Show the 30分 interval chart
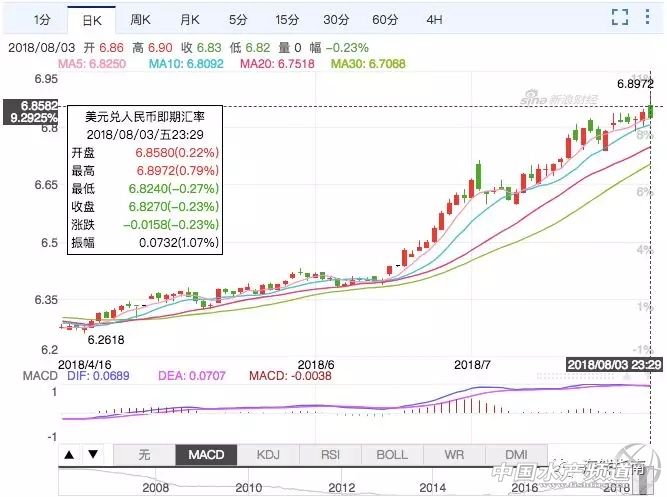The height and width of the screenshot is (497, 667). [336, 19]
